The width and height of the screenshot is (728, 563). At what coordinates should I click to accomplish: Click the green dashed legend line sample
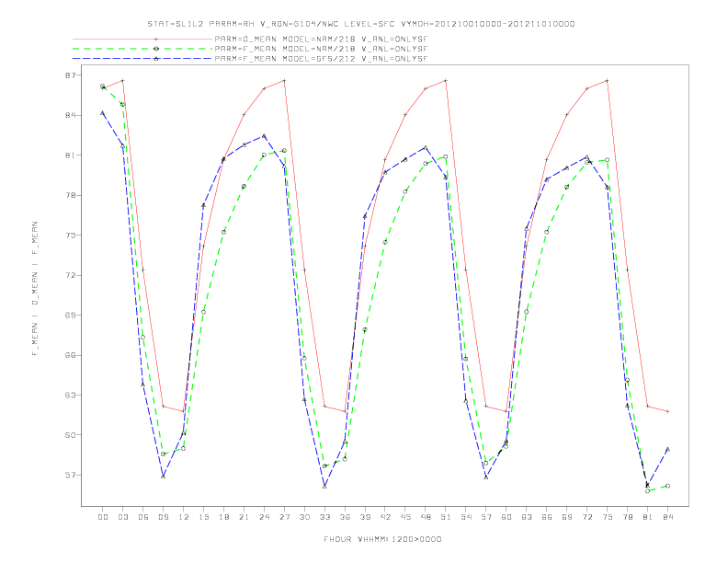click(x=142, y=49)
